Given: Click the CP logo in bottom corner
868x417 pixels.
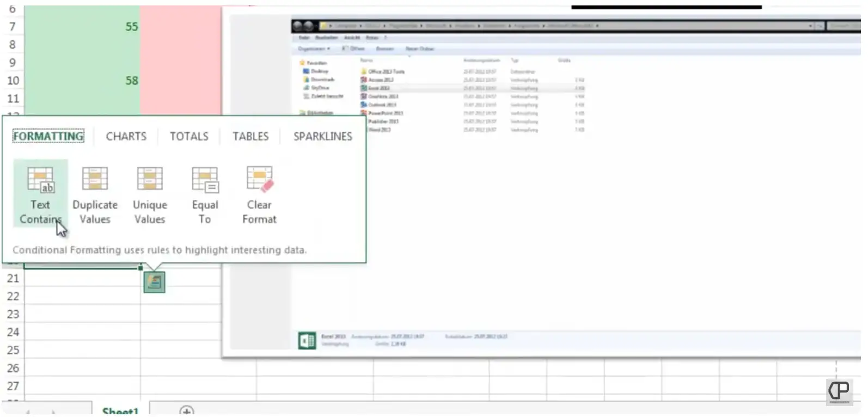Looking at the screenshot, I should point(839,391).
